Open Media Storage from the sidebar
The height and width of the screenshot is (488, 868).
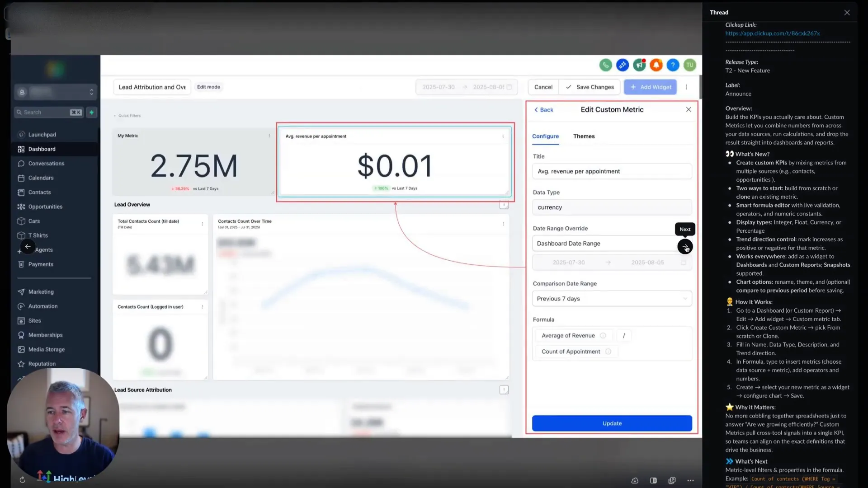point(46,349)
